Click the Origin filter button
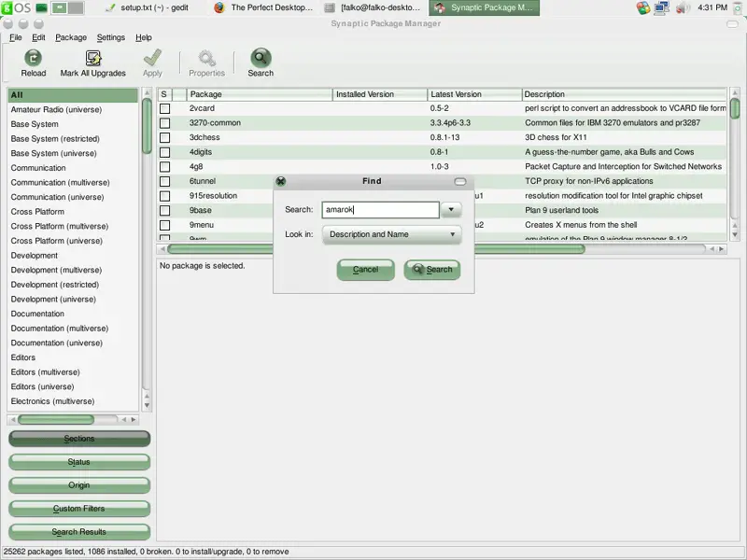Viewport: 747px width, 560px height. [x=79, y=485]
